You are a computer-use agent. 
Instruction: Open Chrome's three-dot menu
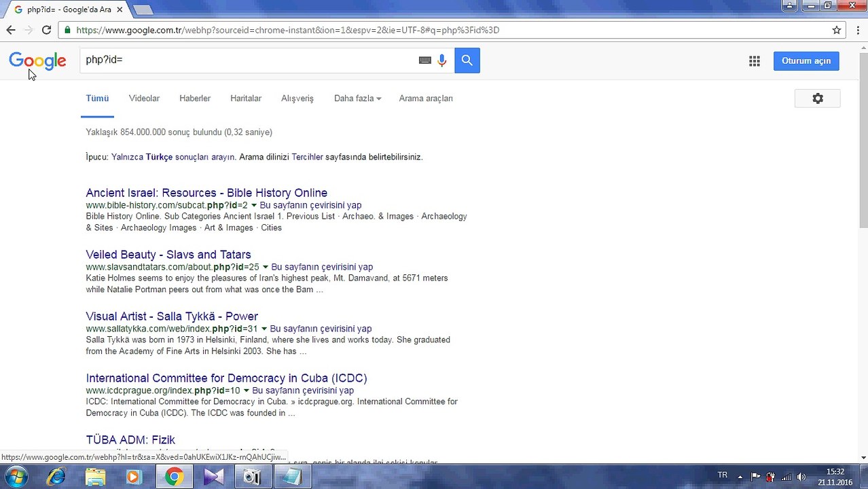coord(858,30)
